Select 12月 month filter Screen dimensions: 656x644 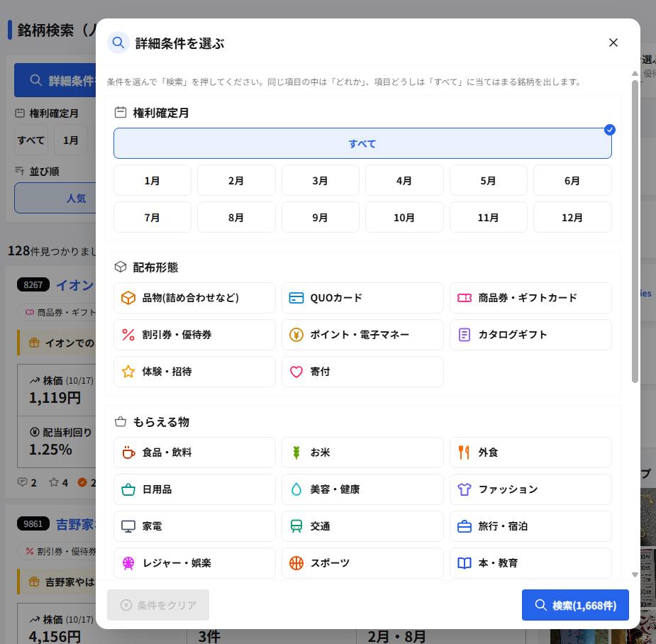click(x=572, y=217)
